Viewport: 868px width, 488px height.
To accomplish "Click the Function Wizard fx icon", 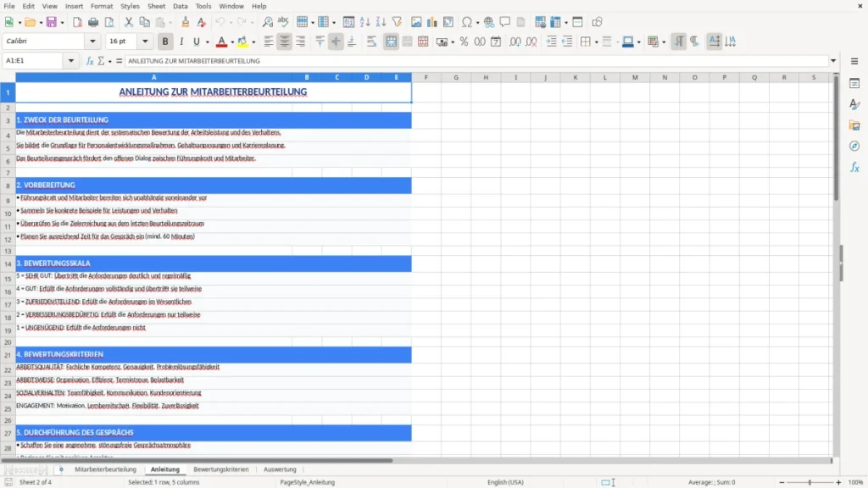I will point(90,61).
